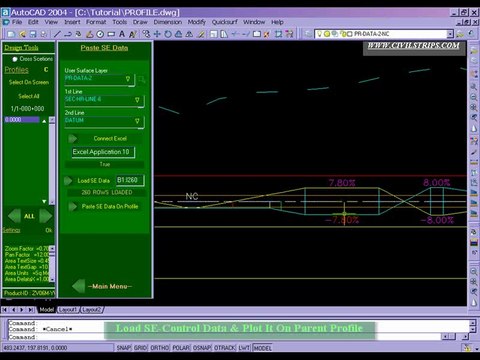Viewport: 480px width, 360px height.
Task: Click the station list vertical scrollbar
Action: pos(52,160)
